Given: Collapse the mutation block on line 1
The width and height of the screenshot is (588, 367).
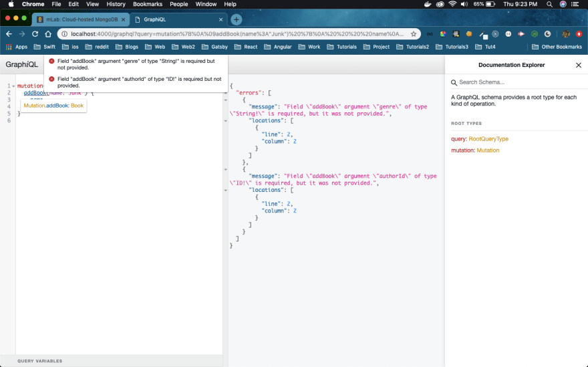Looking at the screenshot, I should [13, 86].
